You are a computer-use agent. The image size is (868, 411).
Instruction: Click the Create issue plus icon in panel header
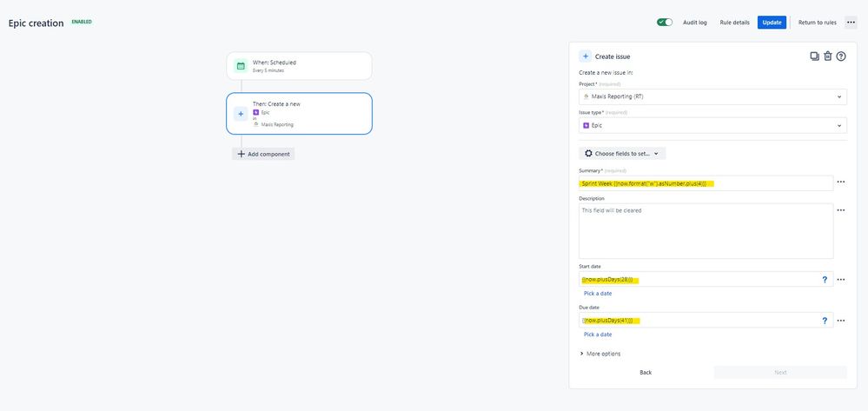click(x=585, y=56)
